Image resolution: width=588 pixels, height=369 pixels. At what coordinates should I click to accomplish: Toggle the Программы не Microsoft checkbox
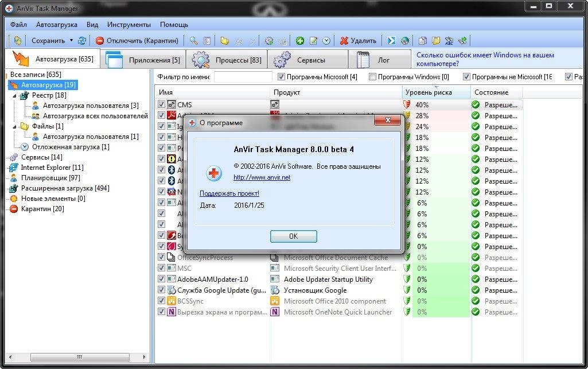[466, 77]
